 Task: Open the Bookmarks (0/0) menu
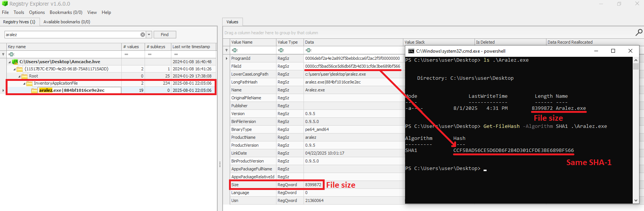[x=66, y=12]
